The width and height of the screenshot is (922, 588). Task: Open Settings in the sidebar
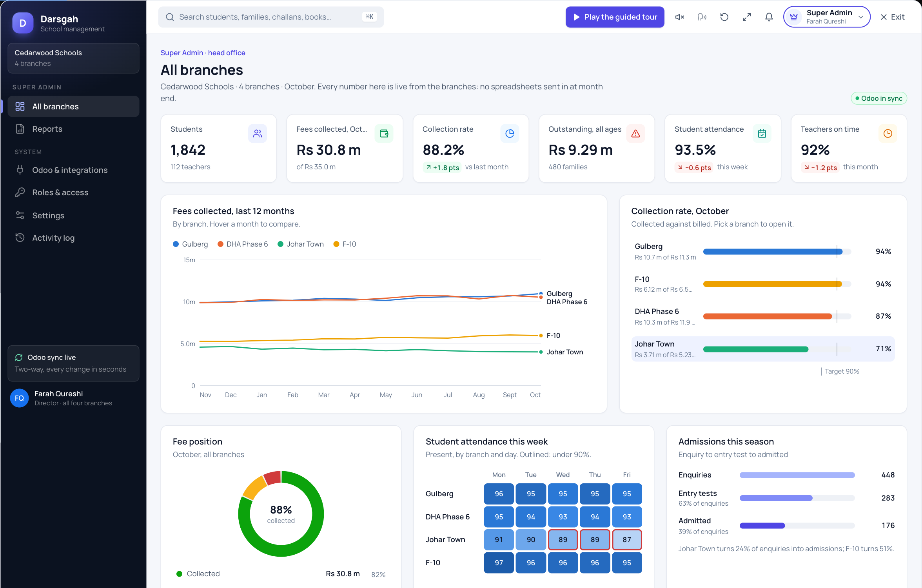pyautogui.click(x=73, y=216)
